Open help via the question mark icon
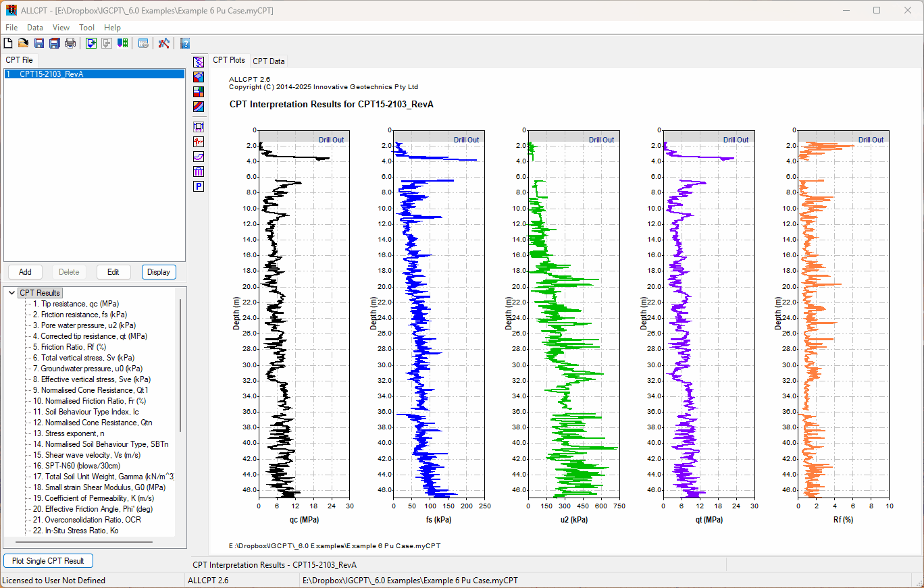Viewport: 924px width, 588px height. coord(185,43)
